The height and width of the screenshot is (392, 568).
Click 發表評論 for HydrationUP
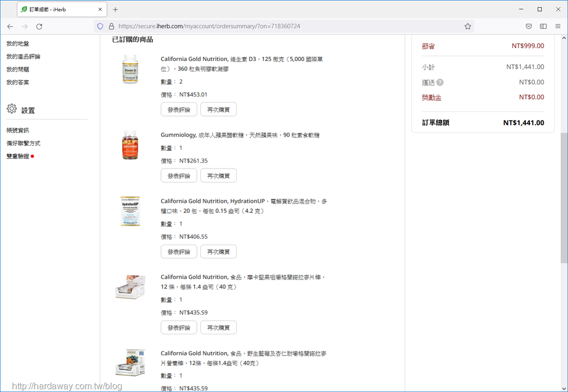[179, 252]
